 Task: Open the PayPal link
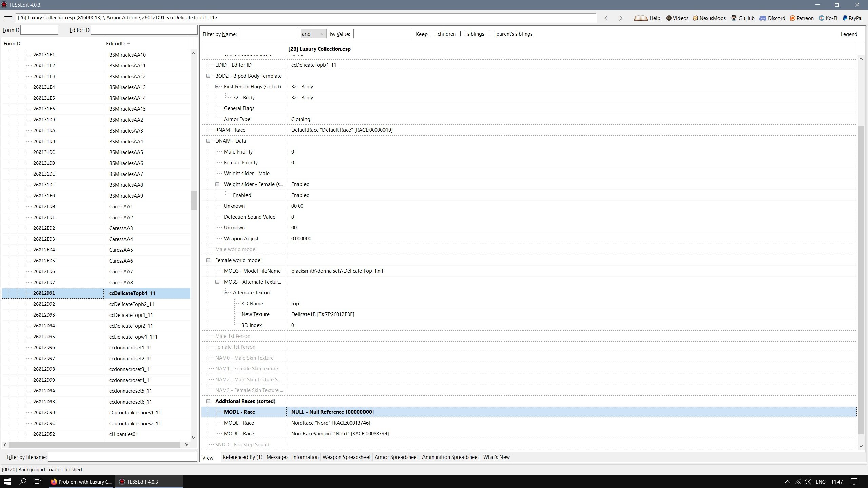coord(853,18)
